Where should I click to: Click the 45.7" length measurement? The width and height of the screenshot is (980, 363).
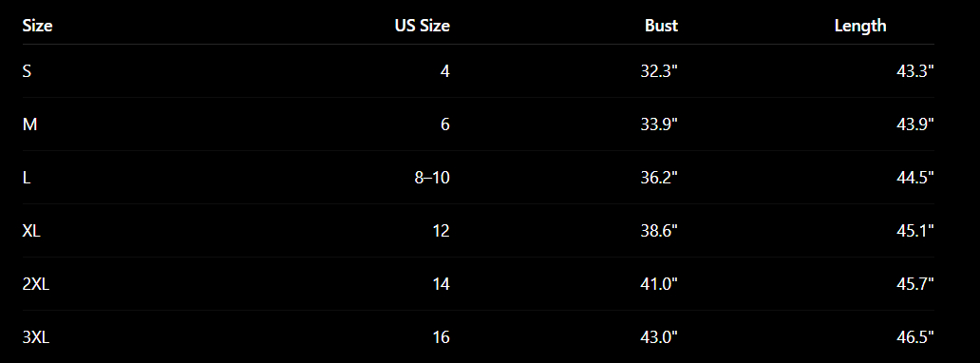click(x=915, y=284)
